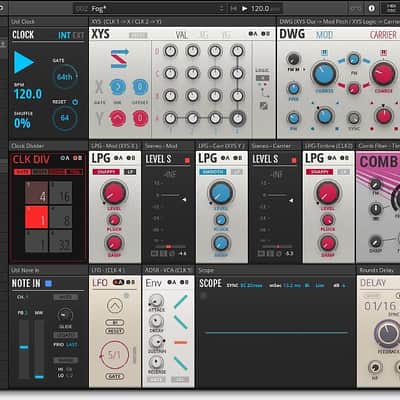The width and height of the screenshot is (400, 400).
Task: Click the LFO GATE button
Action: pos(115,376)
